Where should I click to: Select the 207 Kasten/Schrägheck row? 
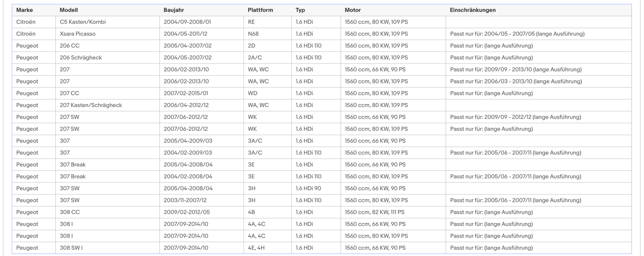[x=322, y=105]
